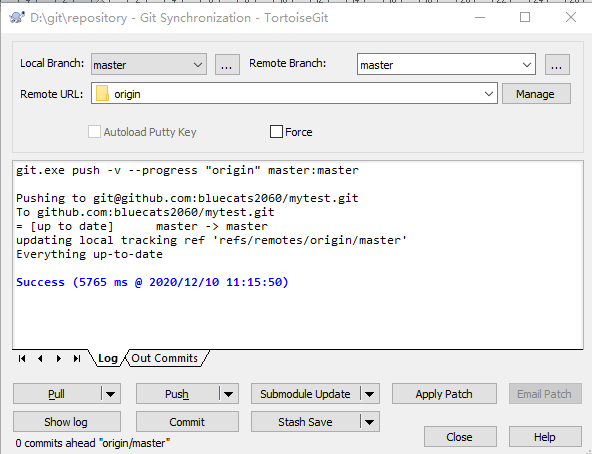Jump to first tab using navigation arrow
Screen dimensions: 592x454
click(22, 358)
